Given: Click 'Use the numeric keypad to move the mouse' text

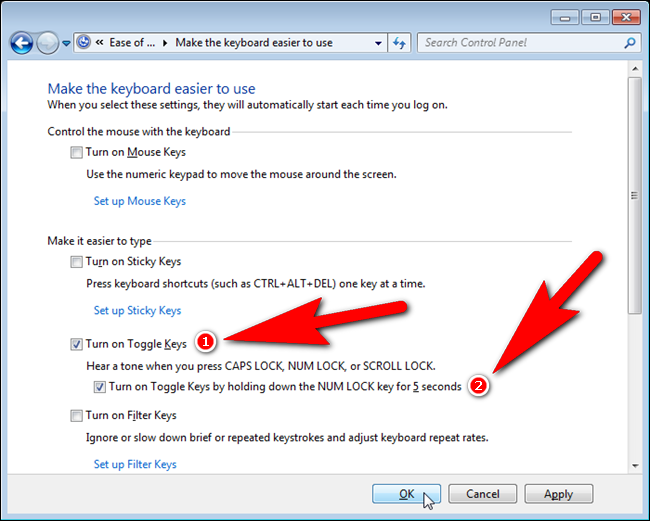Looking at the screenshot, I should tap(241, 174).
